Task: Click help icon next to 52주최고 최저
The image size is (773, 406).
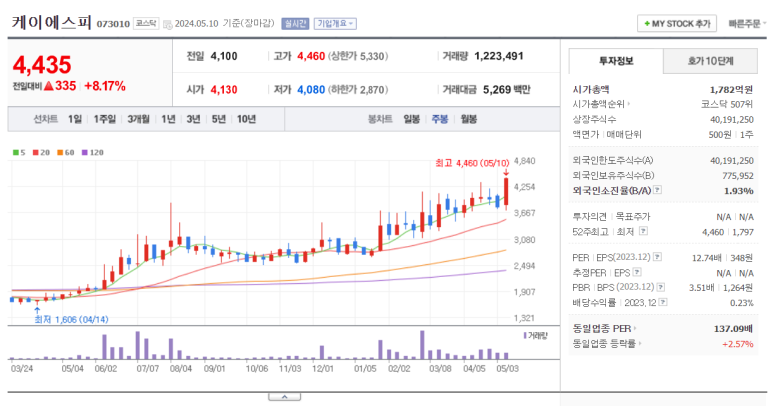Action: click(643, 231)
